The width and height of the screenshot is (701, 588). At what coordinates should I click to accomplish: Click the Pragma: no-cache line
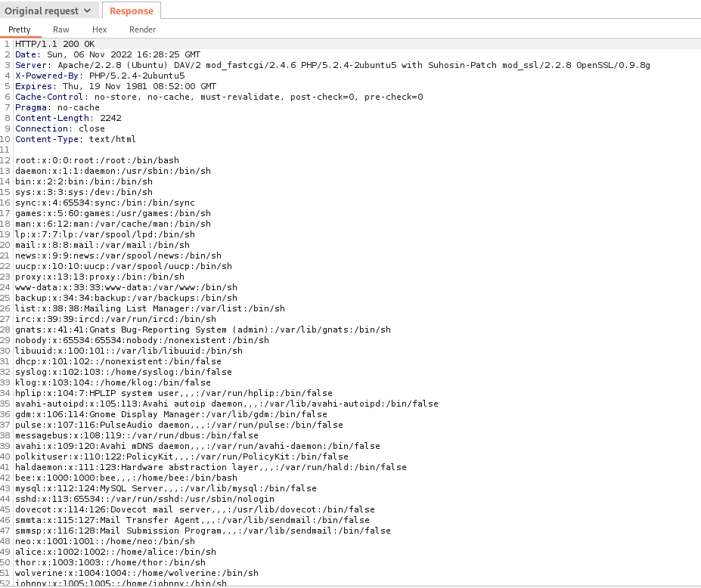(x=57, y=107)
